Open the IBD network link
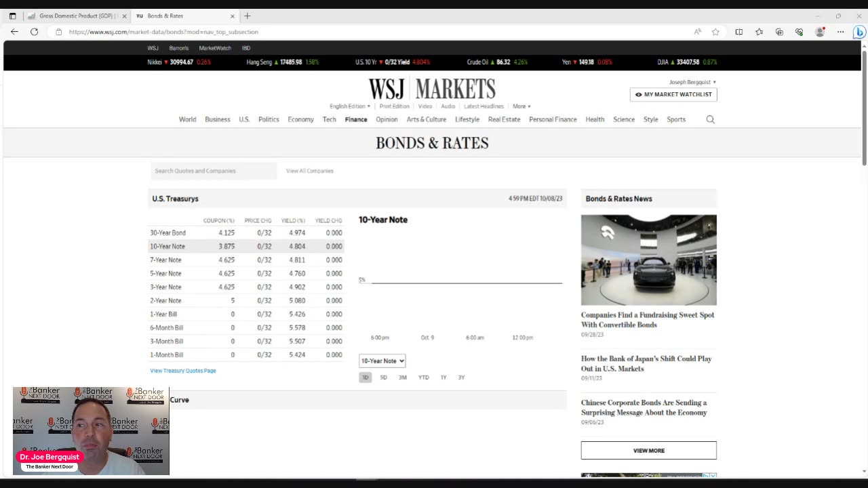The height and width of the screenshot is (488, 868). tap(246, 48)
